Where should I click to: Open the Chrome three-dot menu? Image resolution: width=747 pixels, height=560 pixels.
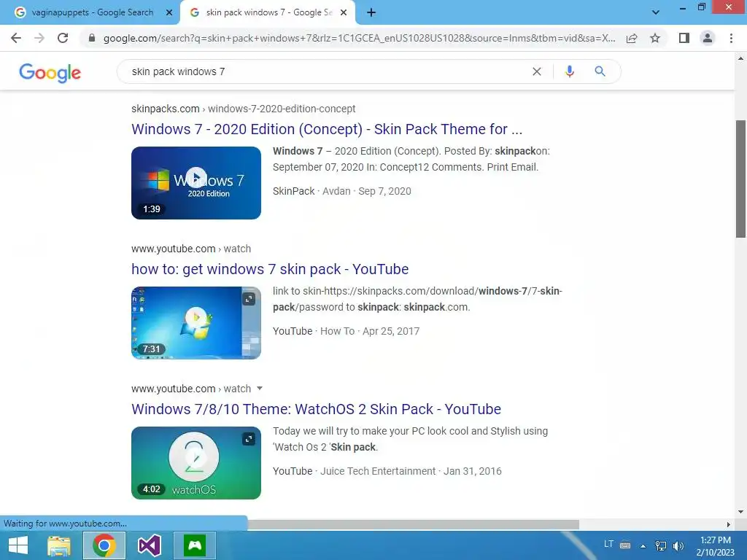[x=731, y=38]
